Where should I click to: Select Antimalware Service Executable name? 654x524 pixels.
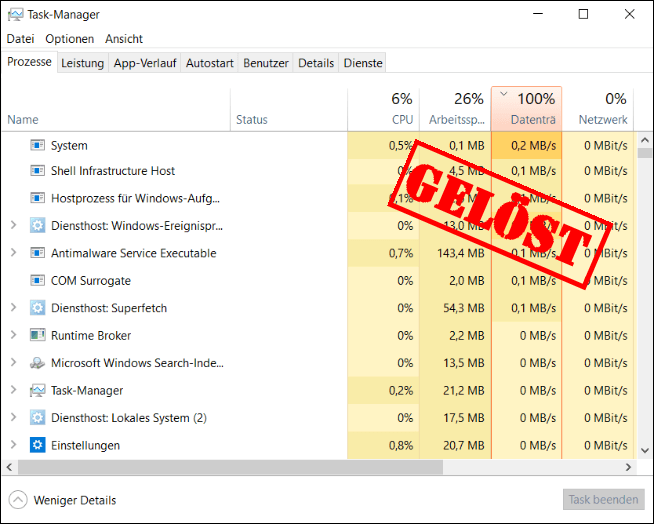[133, 253]
